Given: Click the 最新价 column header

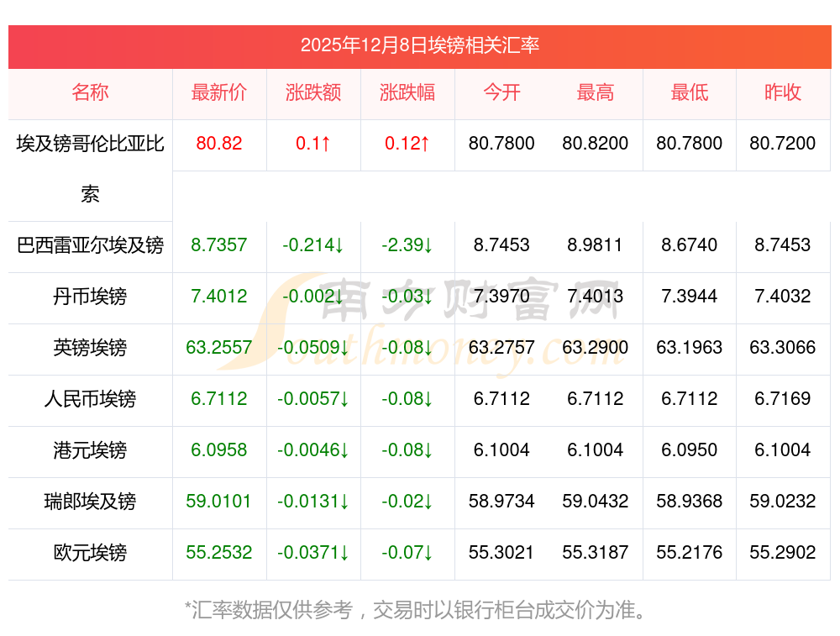Looking at the screenshot, I should point(218,93).
